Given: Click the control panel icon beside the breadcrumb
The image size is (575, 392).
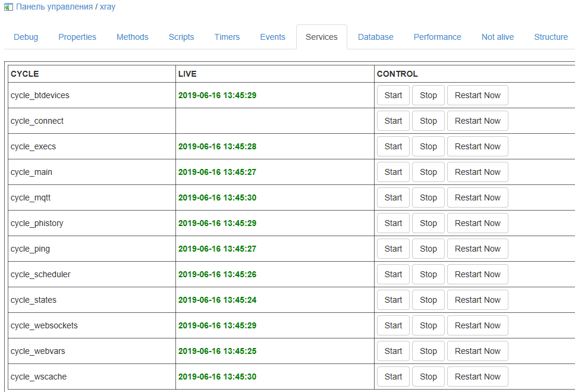Looking at the screenshot, I should 8,7.
